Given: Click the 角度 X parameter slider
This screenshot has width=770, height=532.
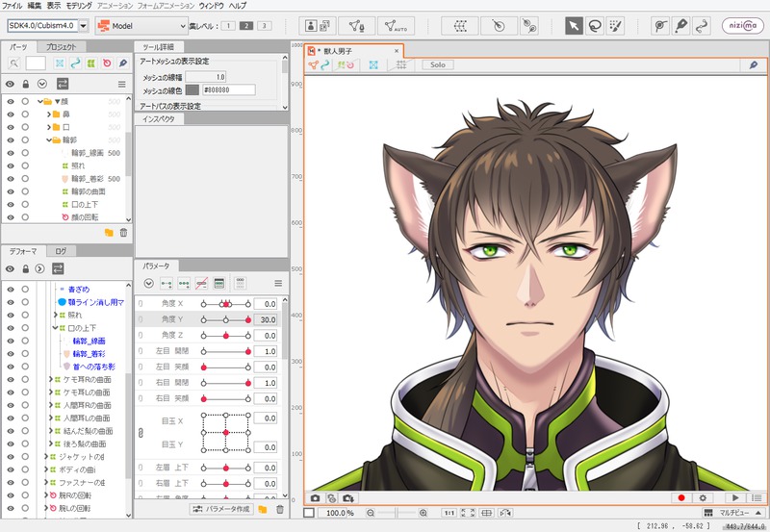Looking at the screenshot, I should [x=226, y=304].
